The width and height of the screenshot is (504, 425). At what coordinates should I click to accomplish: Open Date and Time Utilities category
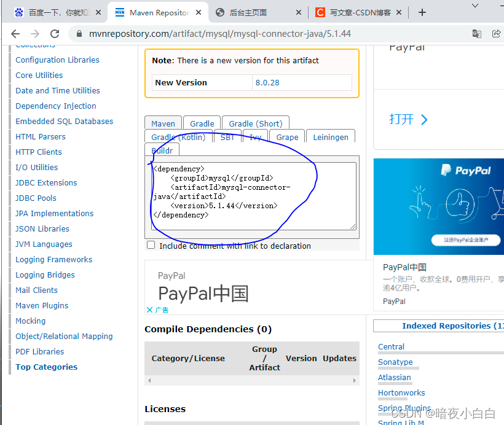58,91
